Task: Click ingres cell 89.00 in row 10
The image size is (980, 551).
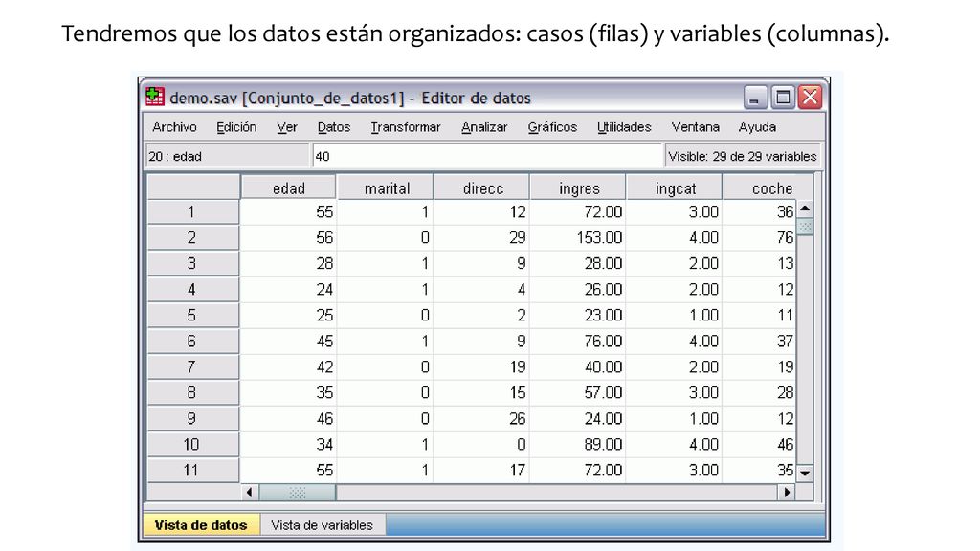Action: point(577,444)
